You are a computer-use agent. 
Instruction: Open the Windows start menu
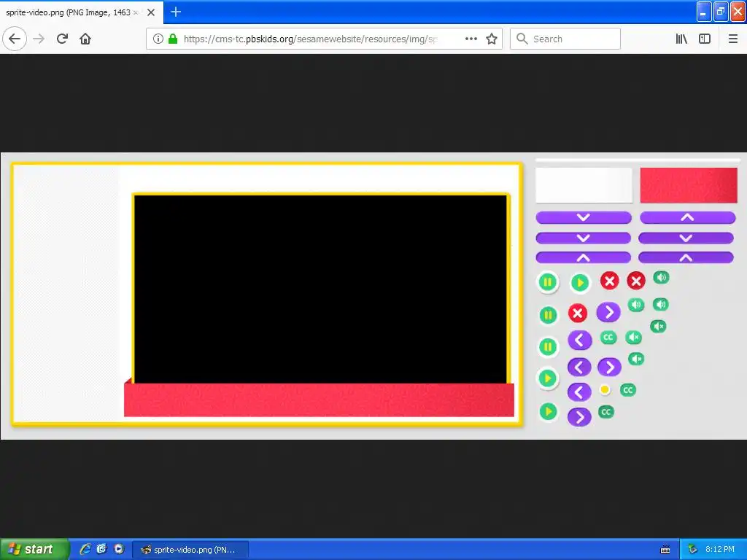[34, 549]
